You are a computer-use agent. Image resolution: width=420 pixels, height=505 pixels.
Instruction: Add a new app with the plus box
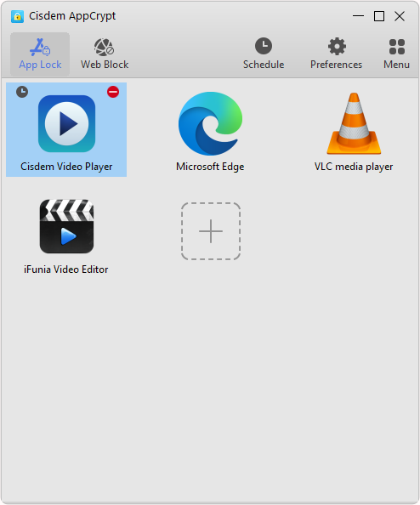pyautogui.click(x=211, y=231)
